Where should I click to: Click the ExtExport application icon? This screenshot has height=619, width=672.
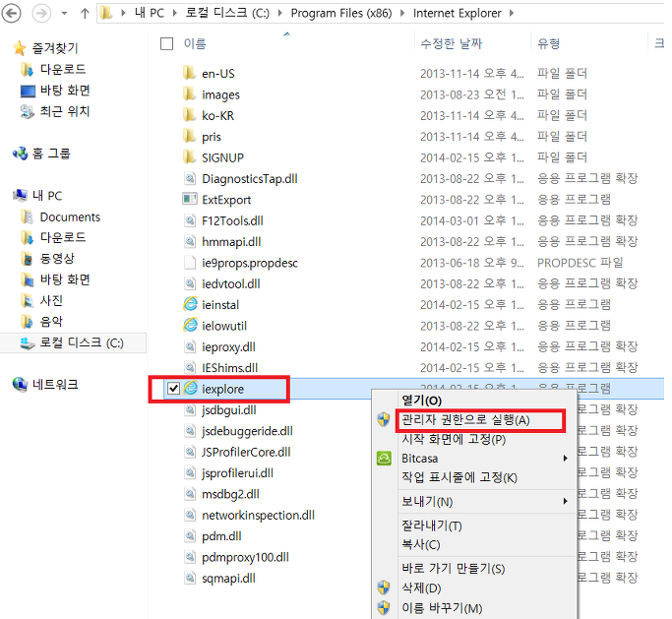[190, 199]
